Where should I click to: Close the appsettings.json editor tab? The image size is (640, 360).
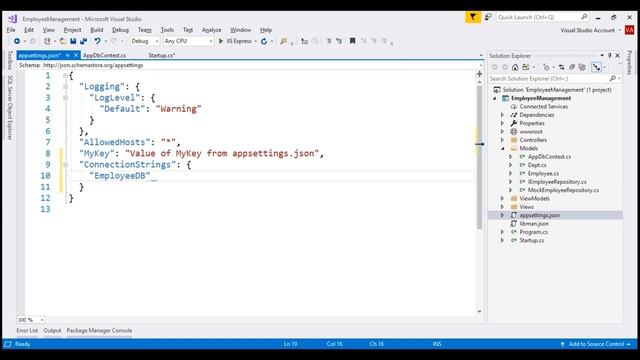[x=76, y=55]
